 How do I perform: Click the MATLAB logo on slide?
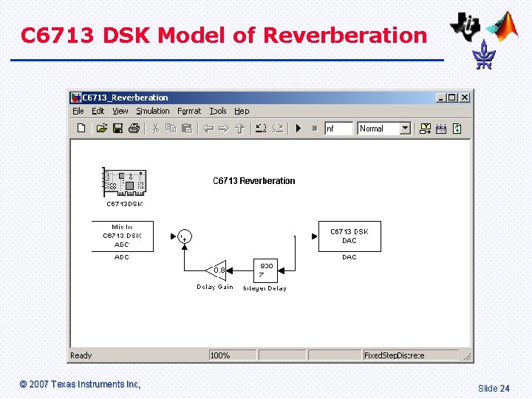pos(503,27)
